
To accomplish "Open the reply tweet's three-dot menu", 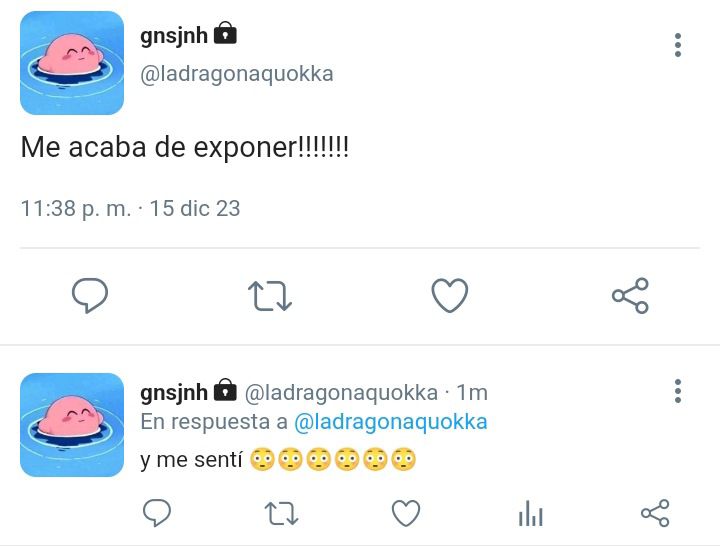I will pos(678,391).
